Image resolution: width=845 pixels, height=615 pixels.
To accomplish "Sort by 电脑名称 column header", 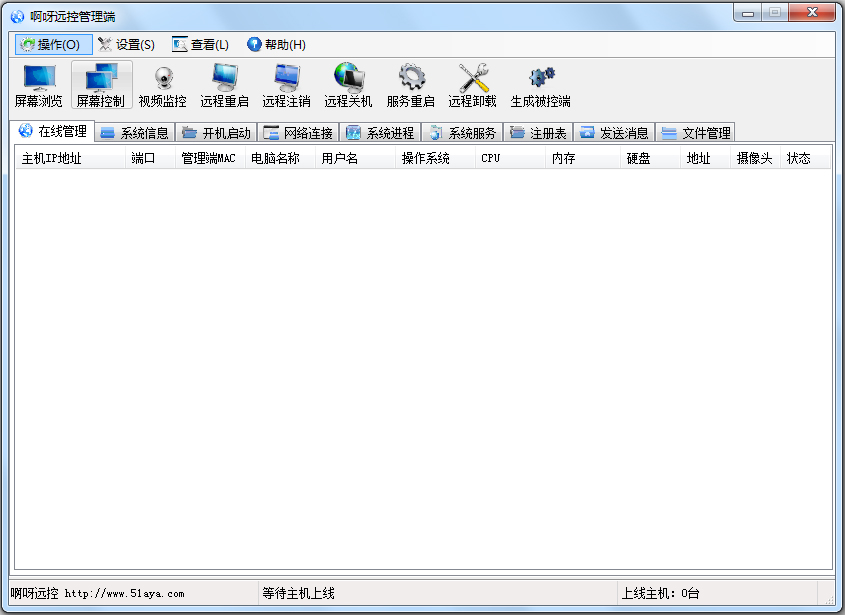I will point(280,158).
